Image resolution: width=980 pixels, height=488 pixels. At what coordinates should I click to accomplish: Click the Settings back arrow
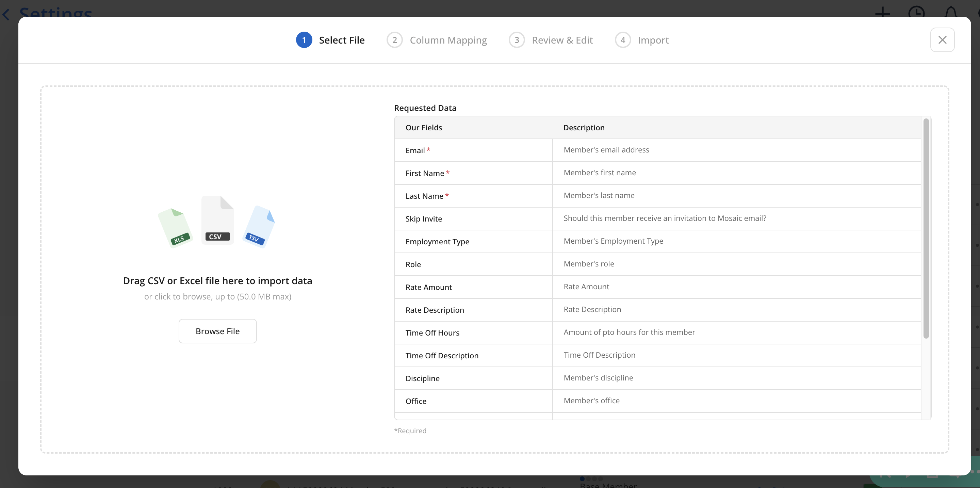[x=6, y=14]
